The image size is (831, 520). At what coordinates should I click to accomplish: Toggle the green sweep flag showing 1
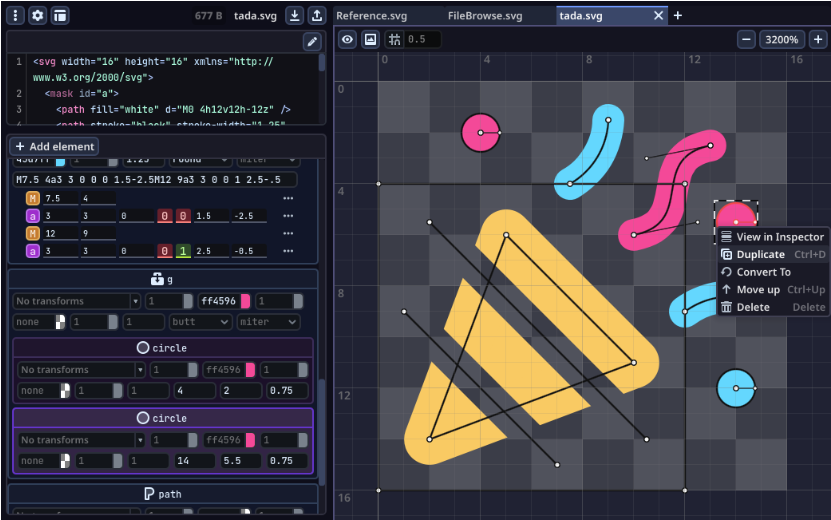coord(185,251)
